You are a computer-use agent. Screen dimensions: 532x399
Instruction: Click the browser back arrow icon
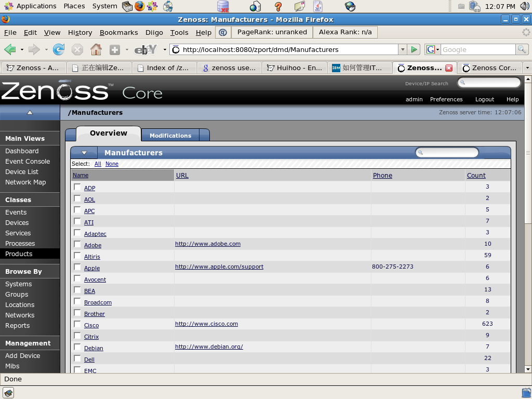click(9, 49)
